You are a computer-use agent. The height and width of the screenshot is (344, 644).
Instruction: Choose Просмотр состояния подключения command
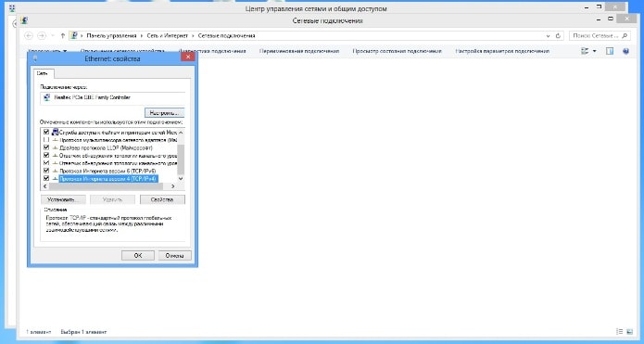[397, 51]
